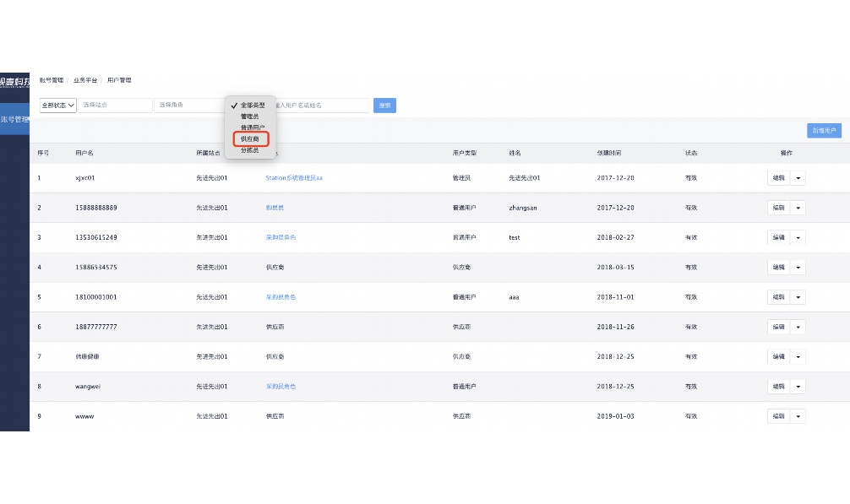Expand the action arrow for user wangwei

(798, 387)
